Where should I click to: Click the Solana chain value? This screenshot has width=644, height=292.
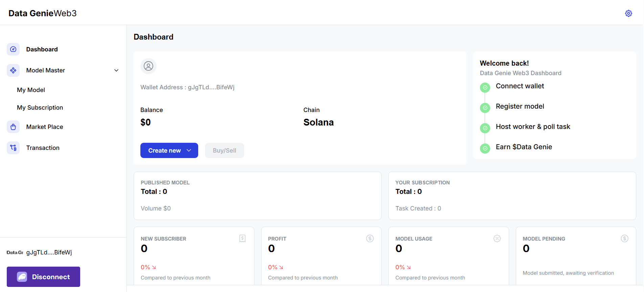[x=319, y=122]
